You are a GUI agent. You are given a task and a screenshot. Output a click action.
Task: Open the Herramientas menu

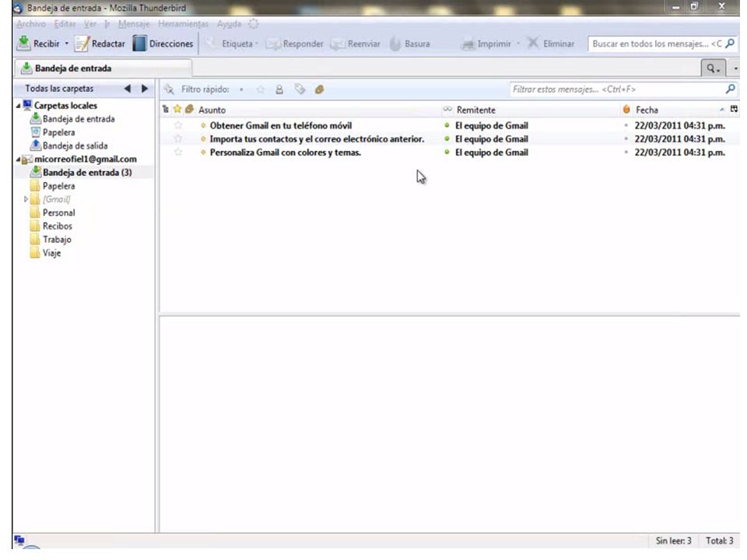[184, 24]
